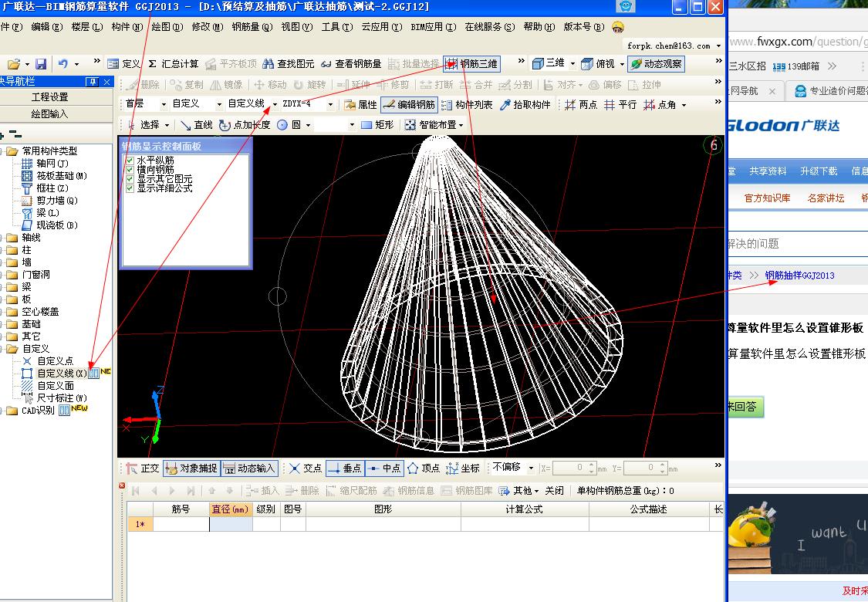
Task: Open 查看钢筋量 rebar quantity view
Action: pyautogui.click(x=351, y=64)
